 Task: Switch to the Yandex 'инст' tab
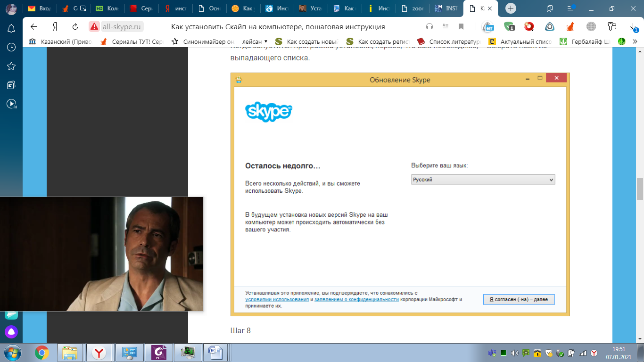click(174, 8)
